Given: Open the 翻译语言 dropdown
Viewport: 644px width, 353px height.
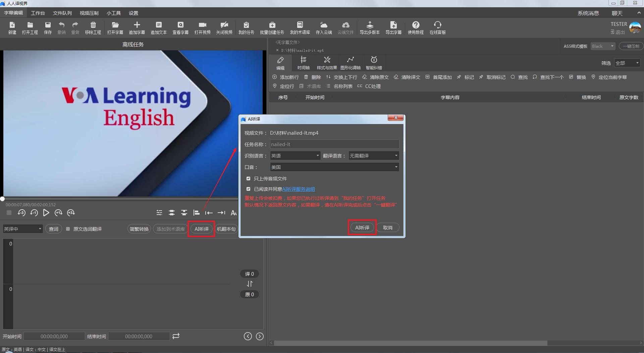Looking at the screenshot, I should pos(374,156).
